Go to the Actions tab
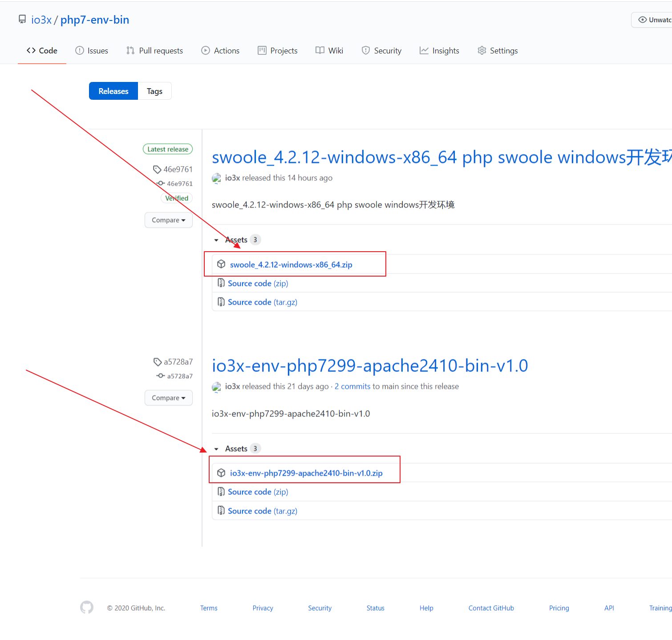This screenshot has height=640, width=672. [x=220, y=51]
